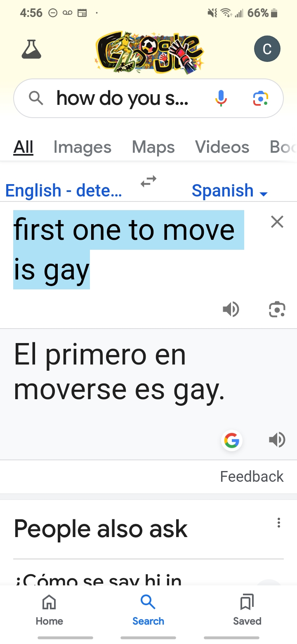
Task: Translate with camera icon
Action: pos(277,309)
